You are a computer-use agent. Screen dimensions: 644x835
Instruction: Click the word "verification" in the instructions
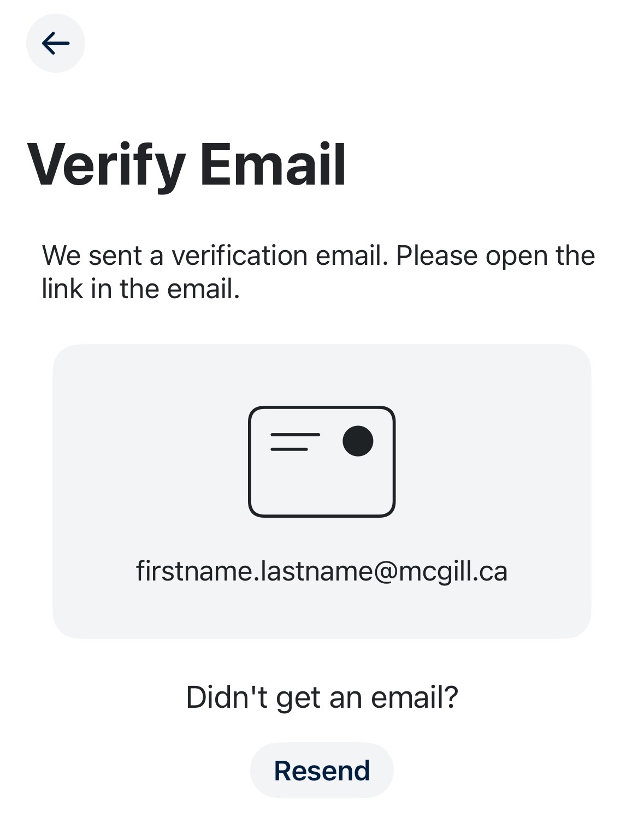pyautogui.click(x=239, y=256)
